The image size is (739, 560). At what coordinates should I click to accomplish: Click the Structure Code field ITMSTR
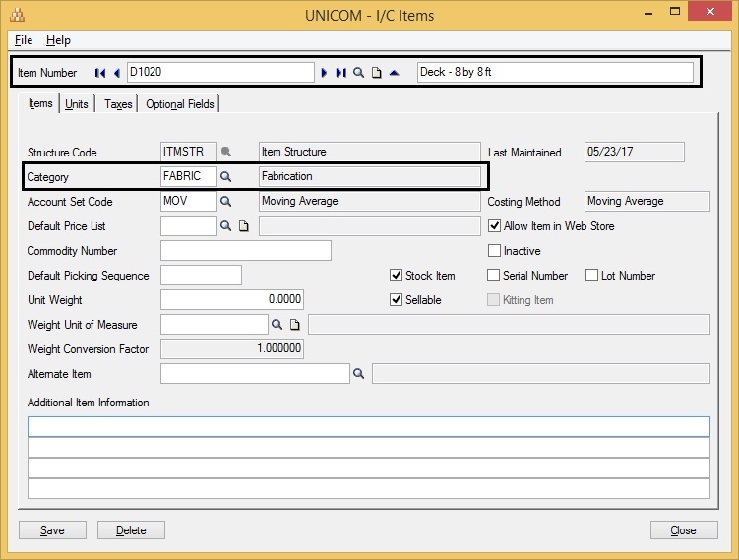point(189,152)
